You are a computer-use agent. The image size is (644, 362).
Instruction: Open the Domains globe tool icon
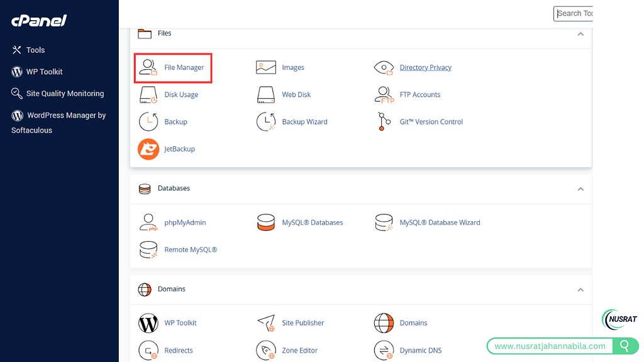[384, 323]
